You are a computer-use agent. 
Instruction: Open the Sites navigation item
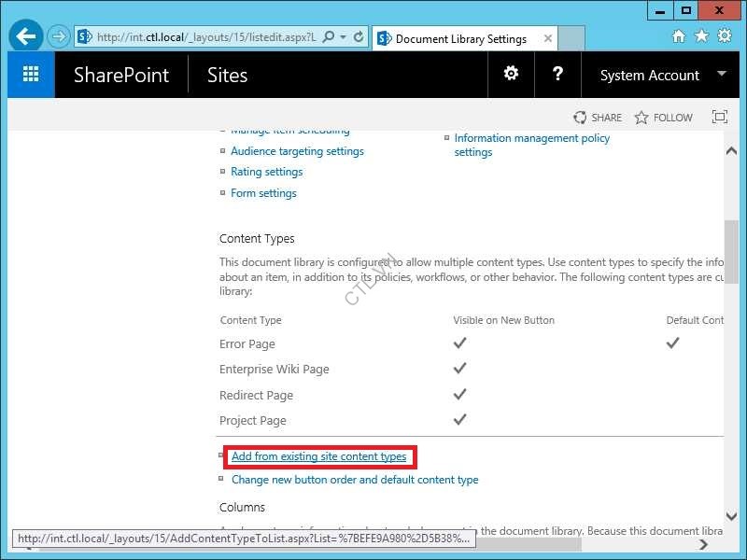click(227, 76)
